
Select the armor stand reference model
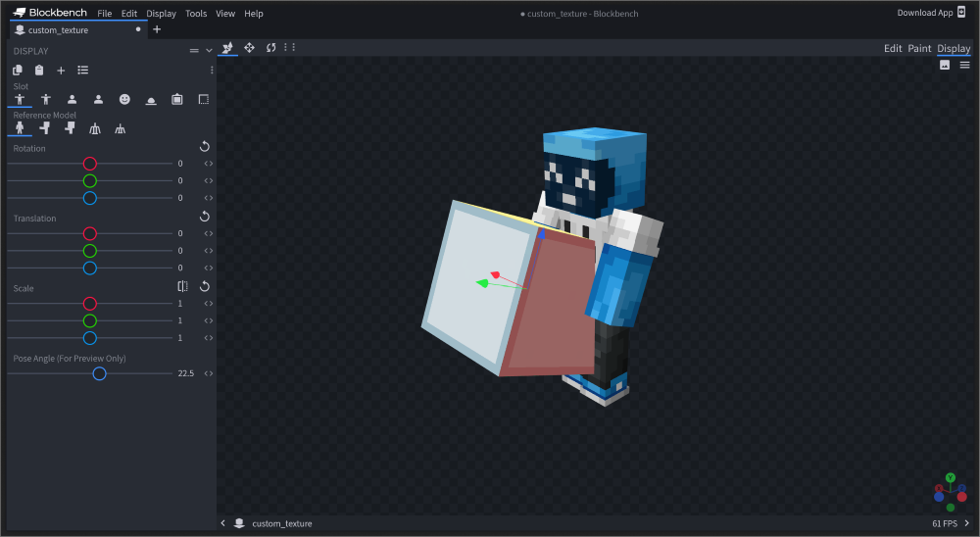(95, 128)
